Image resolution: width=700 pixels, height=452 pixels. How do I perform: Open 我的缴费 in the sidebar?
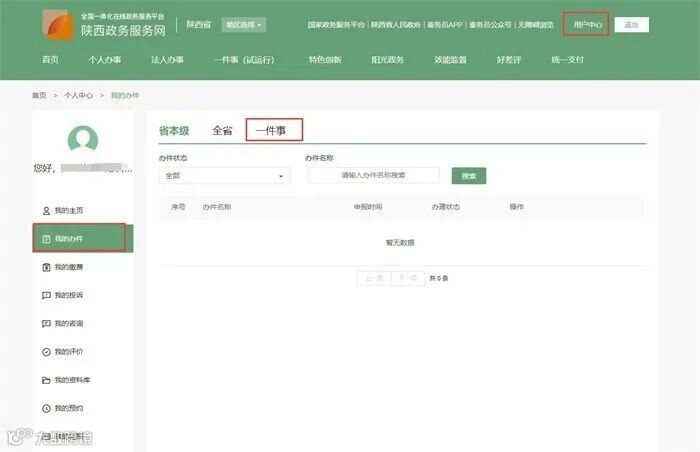(x=69, y=267)
